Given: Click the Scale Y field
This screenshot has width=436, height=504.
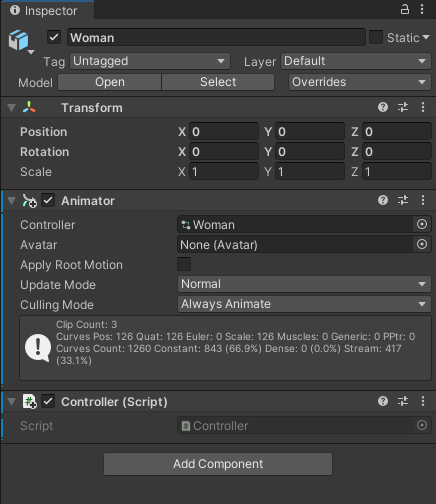Looking at the screenshot, I should click(310, 171).
